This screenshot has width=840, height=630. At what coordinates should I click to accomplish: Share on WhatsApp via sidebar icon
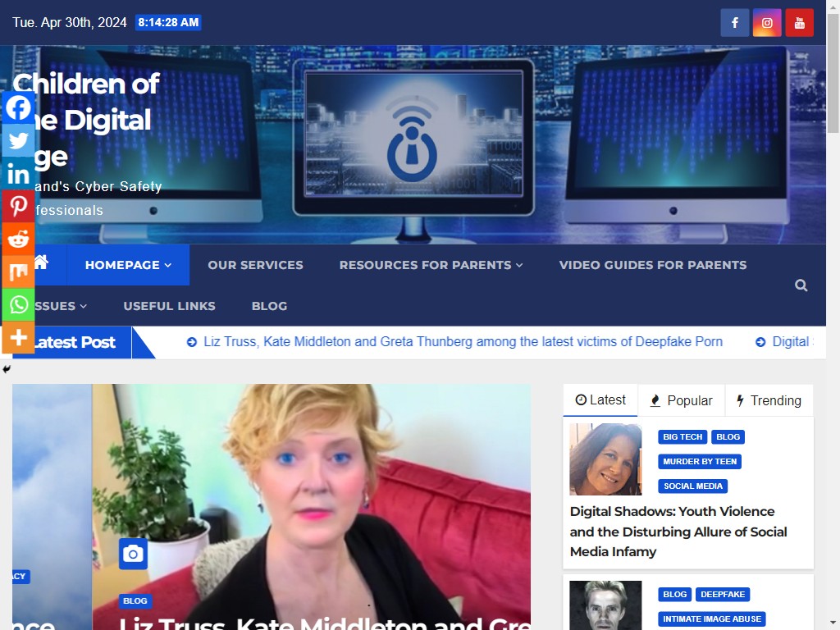[x=18, y=305]
